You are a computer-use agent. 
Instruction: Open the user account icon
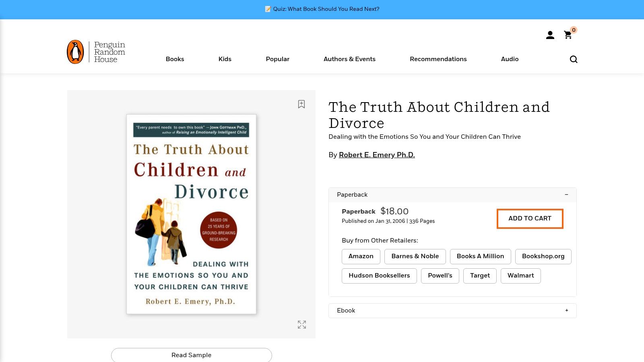550,35
